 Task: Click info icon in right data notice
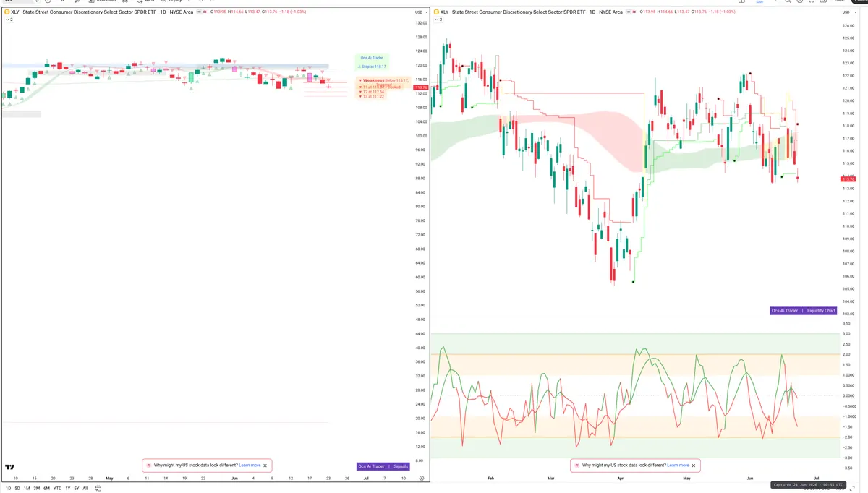click(577, 466)
